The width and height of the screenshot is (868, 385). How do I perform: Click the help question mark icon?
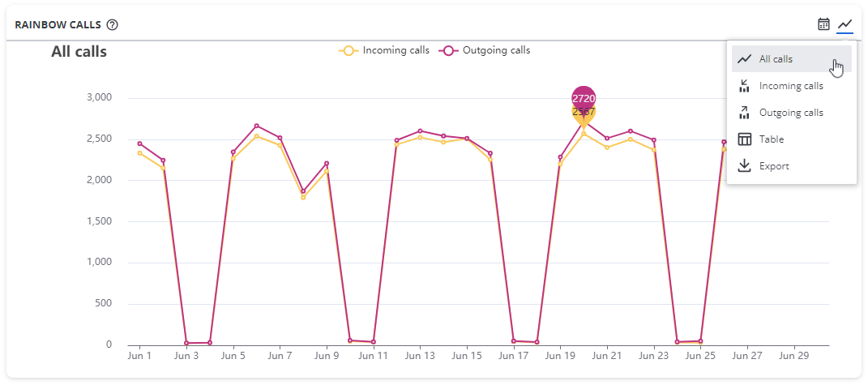click(x=113, y=24)
